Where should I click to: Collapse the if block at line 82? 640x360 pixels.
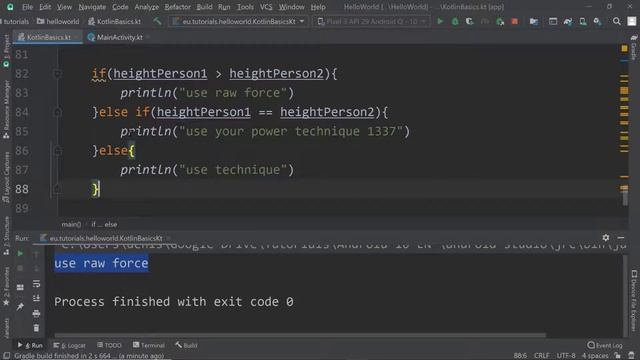[x=58, y=74]
